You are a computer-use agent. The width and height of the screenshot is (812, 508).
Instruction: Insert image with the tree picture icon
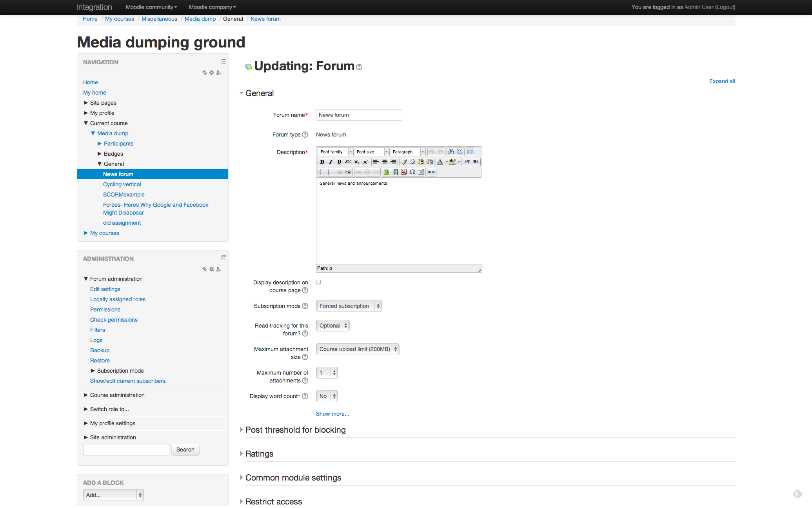[387, 172]
